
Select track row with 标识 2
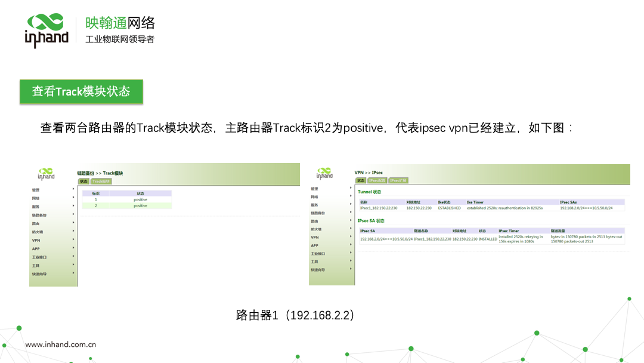coord(126,206)
